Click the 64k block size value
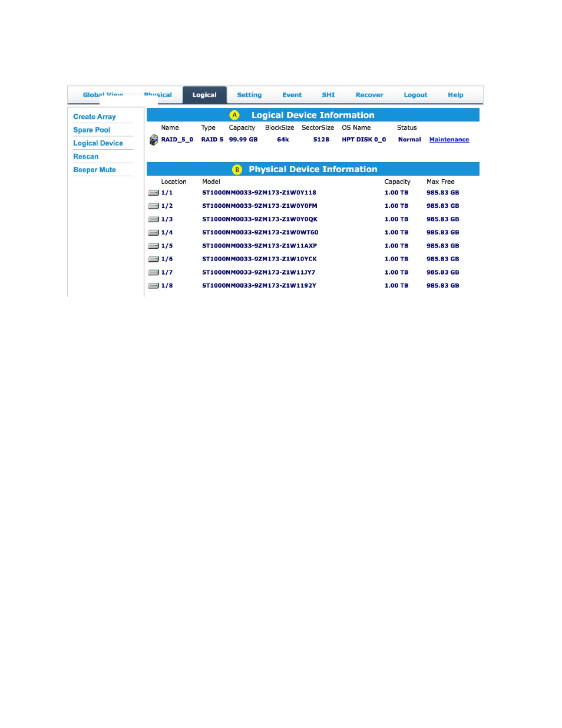Screen dimensions: 562x728 tap(283, 140)
